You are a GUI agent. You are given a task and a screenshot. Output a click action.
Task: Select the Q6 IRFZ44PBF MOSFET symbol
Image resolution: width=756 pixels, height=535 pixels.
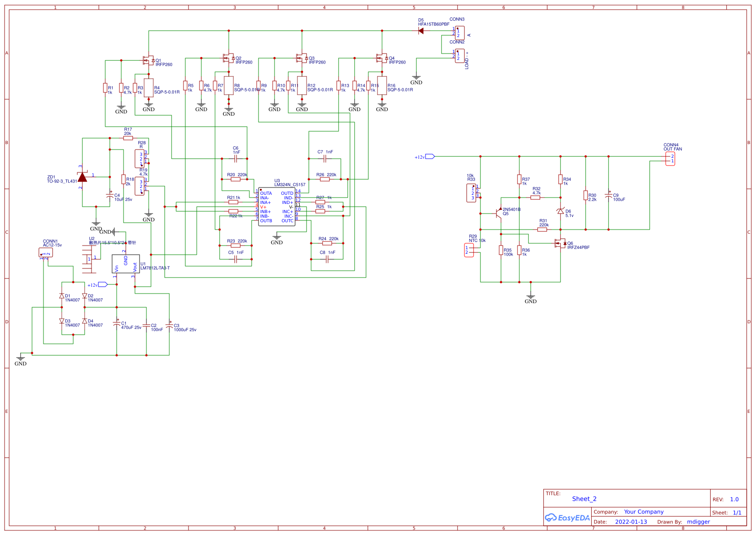pyautogui.click(x=559, y=243)
